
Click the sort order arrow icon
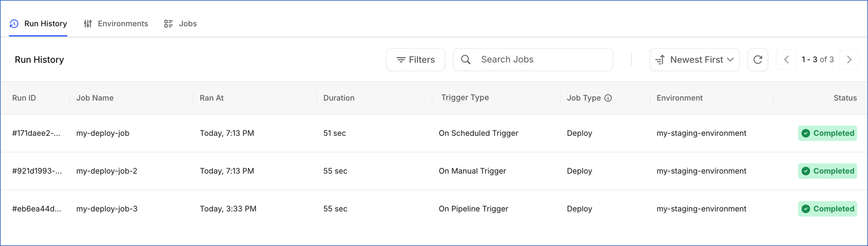tap(660, 60)
